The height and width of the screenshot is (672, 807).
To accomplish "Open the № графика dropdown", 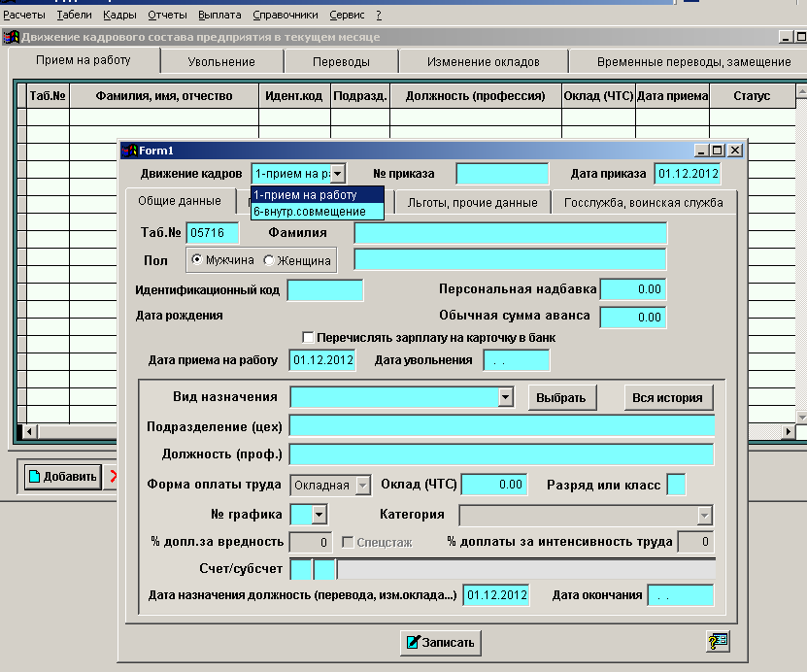I will click(319, 515).
